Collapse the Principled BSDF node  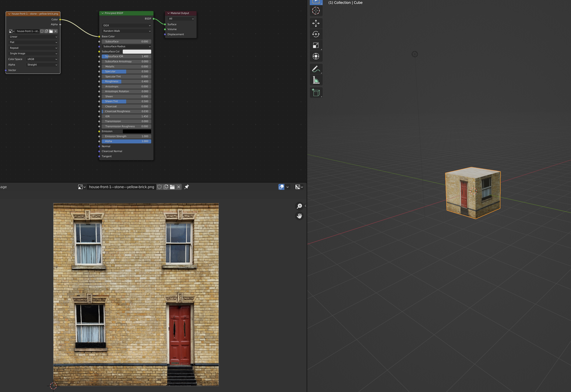click(x=102, y=13)
